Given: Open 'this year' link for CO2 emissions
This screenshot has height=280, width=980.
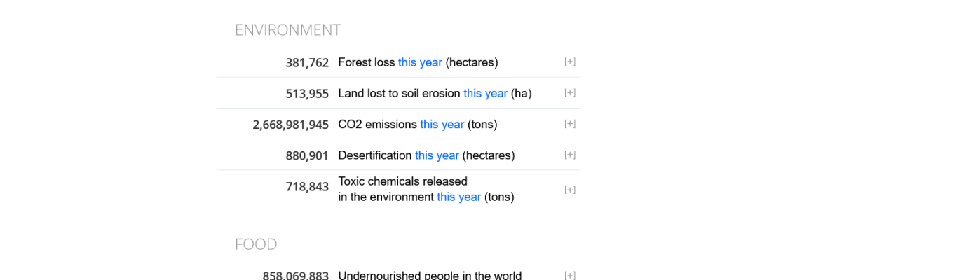Looking at the screenshot, I should (x=442, y=124).
